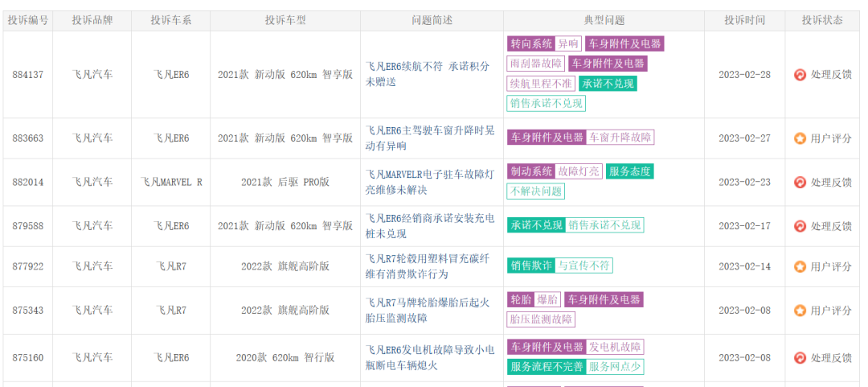The width and height of the screenshot is (868, 387).
Task: Open complaint 飞凡R7马牌轮胎爆胎后起火
Action: coord(428,311)
